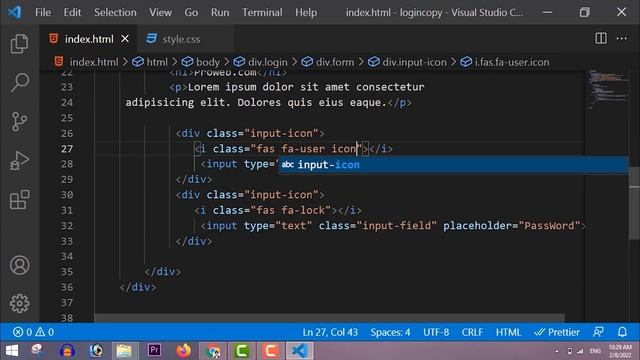
Task: Open the Explorer view in activity bar
Action: 19,44
